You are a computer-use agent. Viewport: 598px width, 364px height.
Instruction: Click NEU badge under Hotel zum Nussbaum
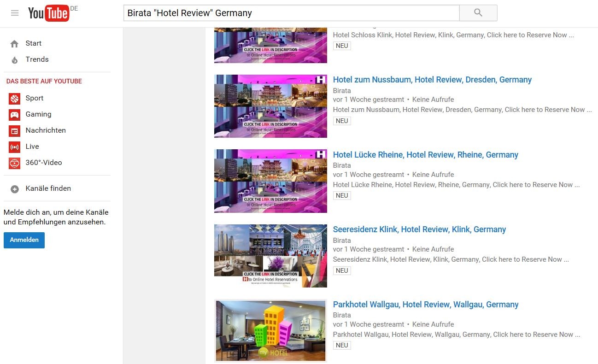(342, 121)
